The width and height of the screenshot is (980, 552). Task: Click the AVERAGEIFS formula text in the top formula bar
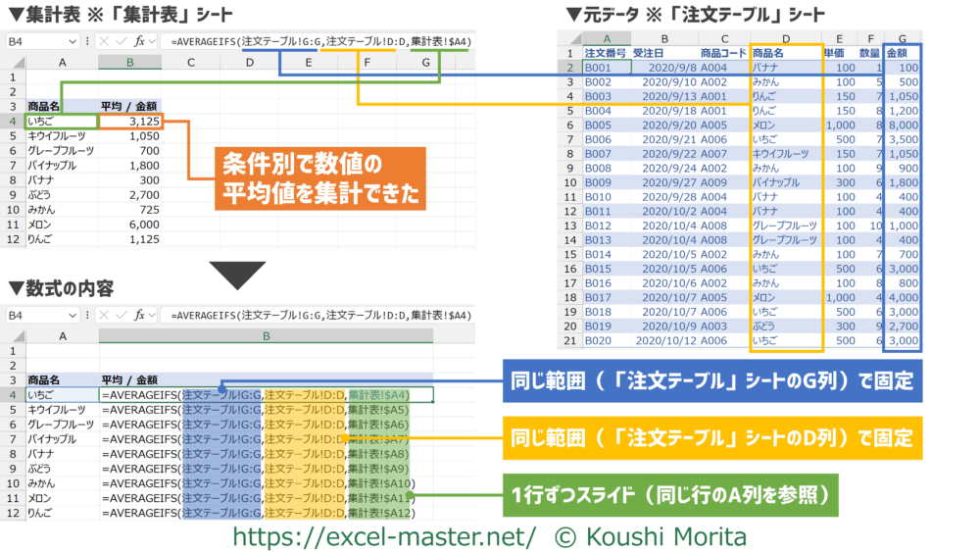tap(321, 42)
